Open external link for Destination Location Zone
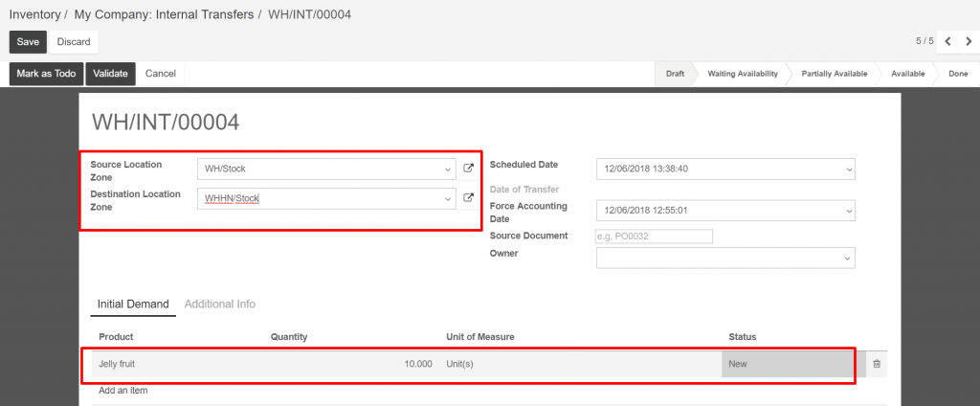Viewport: 980px width, 406px height. click(x=468, y=197)
